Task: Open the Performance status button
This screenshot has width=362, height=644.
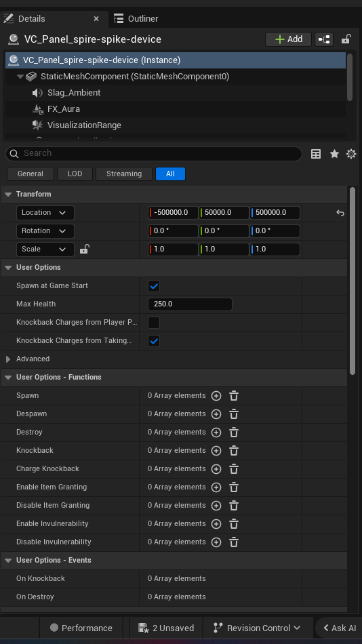Action: pyautogui.click(x=81, y=628)
